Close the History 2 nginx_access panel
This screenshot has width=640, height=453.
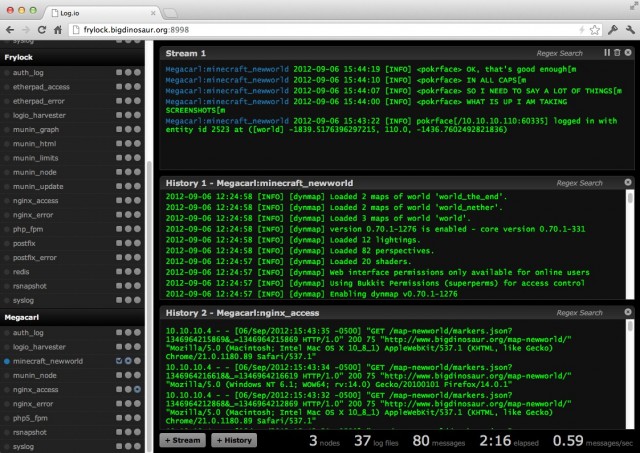(628, 312)
